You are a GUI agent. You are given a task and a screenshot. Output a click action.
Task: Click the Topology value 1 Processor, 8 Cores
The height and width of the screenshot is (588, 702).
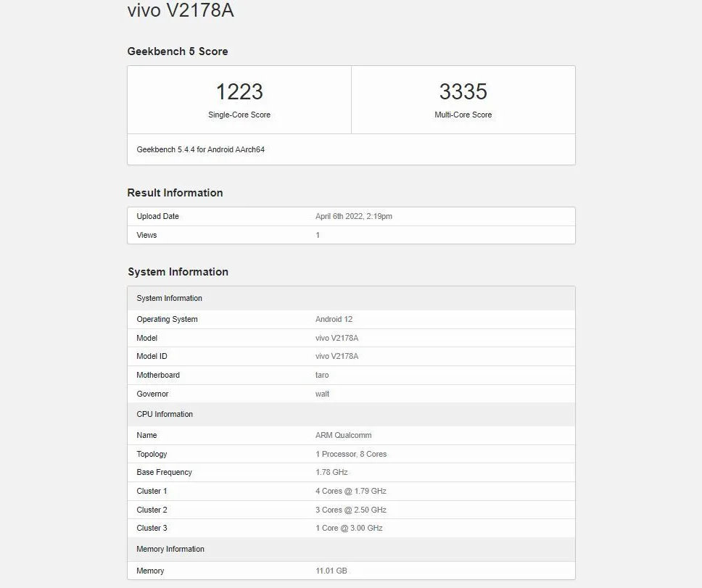[x=351, y=455]
